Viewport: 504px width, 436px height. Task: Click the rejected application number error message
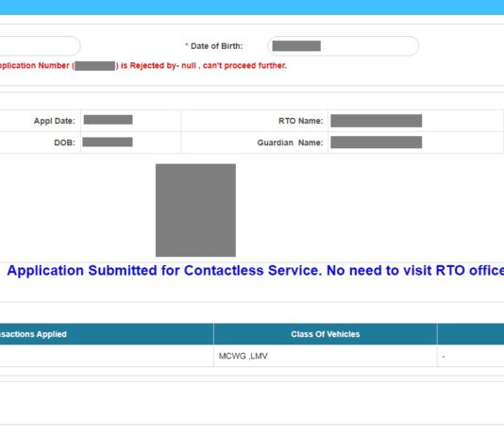coord(143,65)
